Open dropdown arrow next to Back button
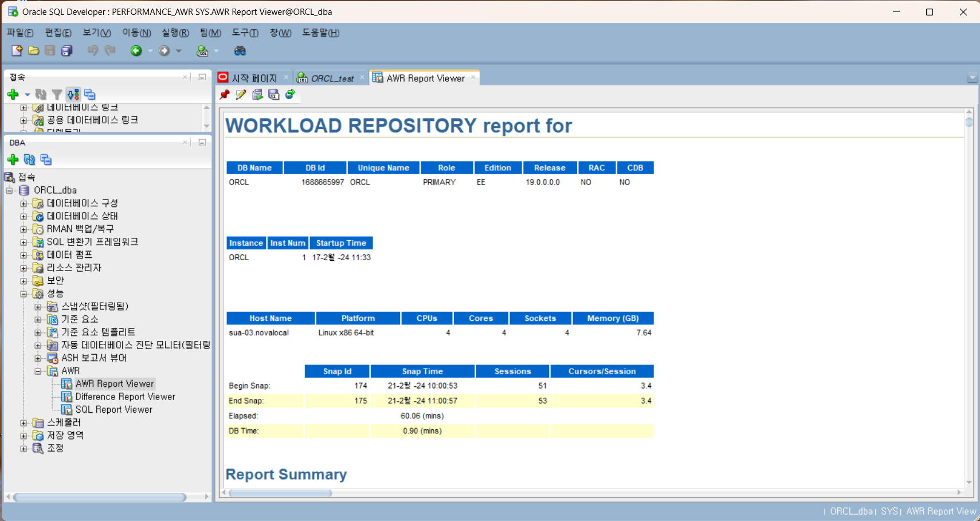 (150, 51)
